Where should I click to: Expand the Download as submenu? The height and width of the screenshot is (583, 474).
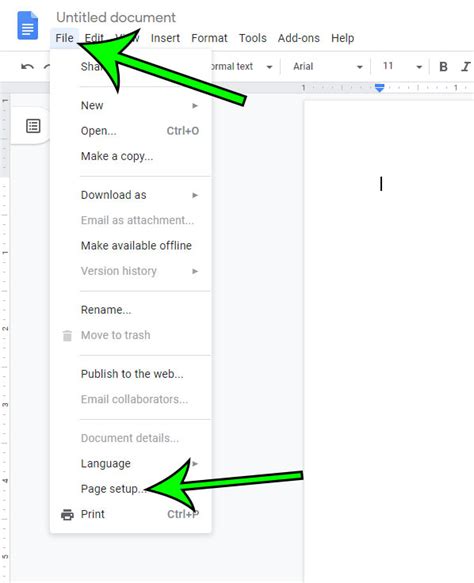pos(131,195)
